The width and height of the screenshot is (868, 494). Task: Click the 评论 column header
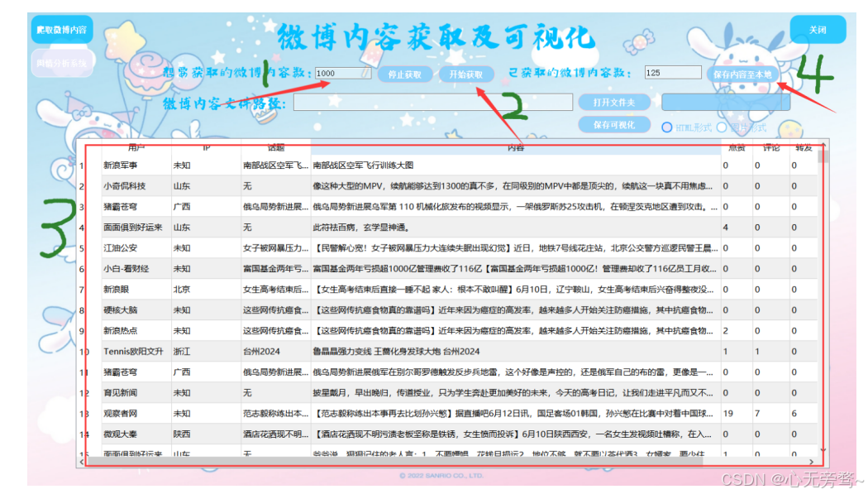coord(770,148)
